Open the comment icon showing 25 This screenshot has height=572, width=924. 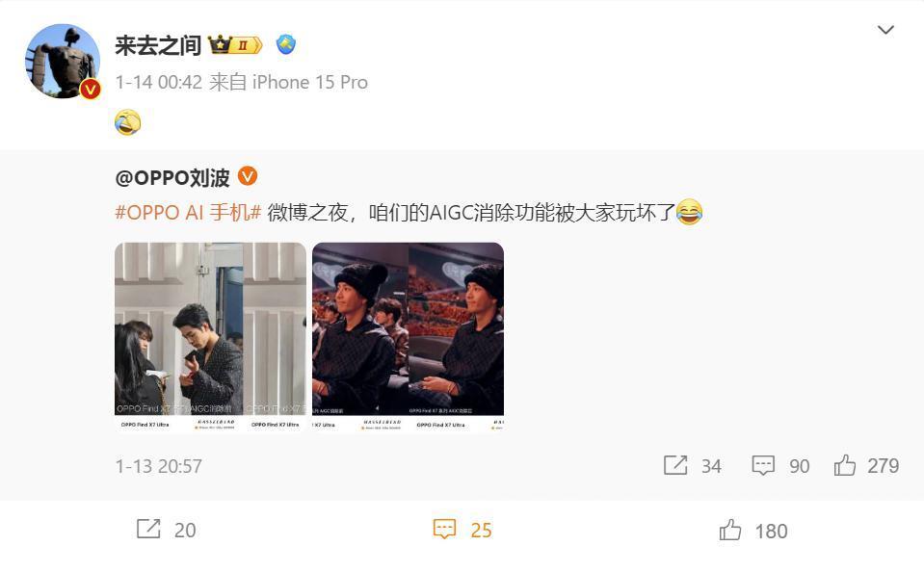(462, 530)
